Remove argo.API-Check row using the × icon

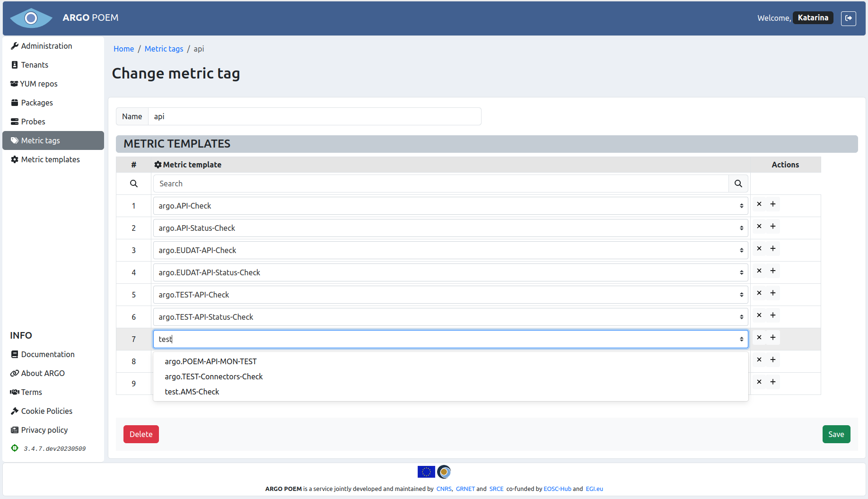[759, 204]
